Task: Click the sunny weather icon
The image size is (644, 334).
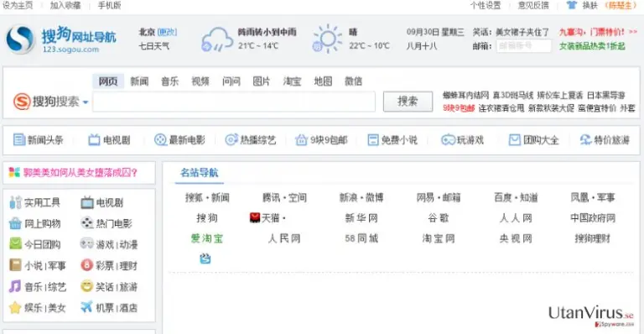Action: coord(327,39)
